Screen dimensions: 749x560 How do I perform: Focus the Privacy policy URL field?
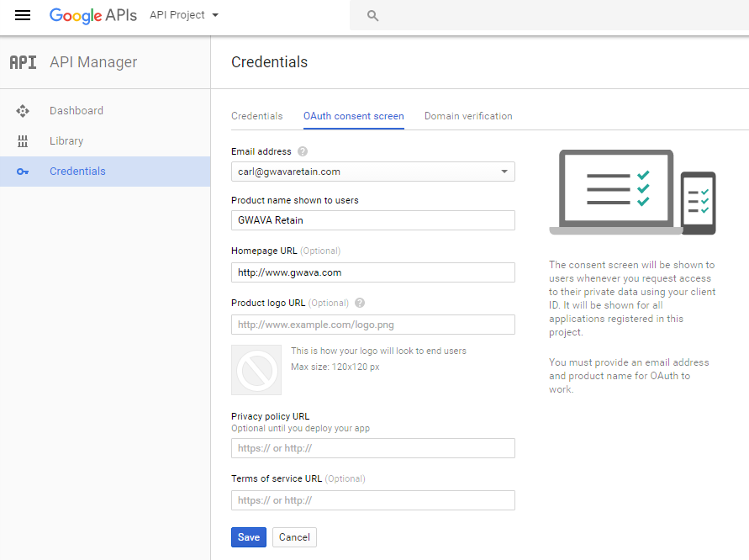(372, 448)
